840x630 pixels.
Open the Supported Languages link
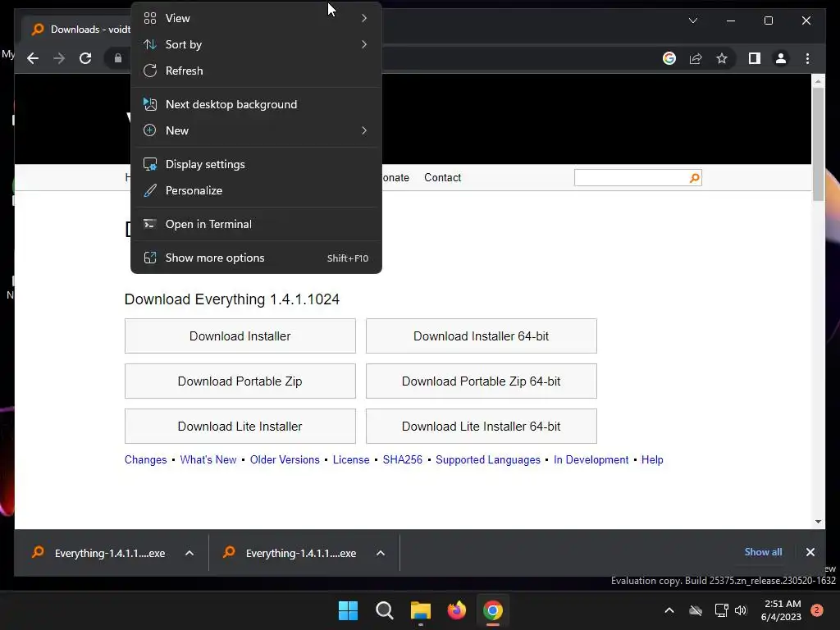point(488,459)
